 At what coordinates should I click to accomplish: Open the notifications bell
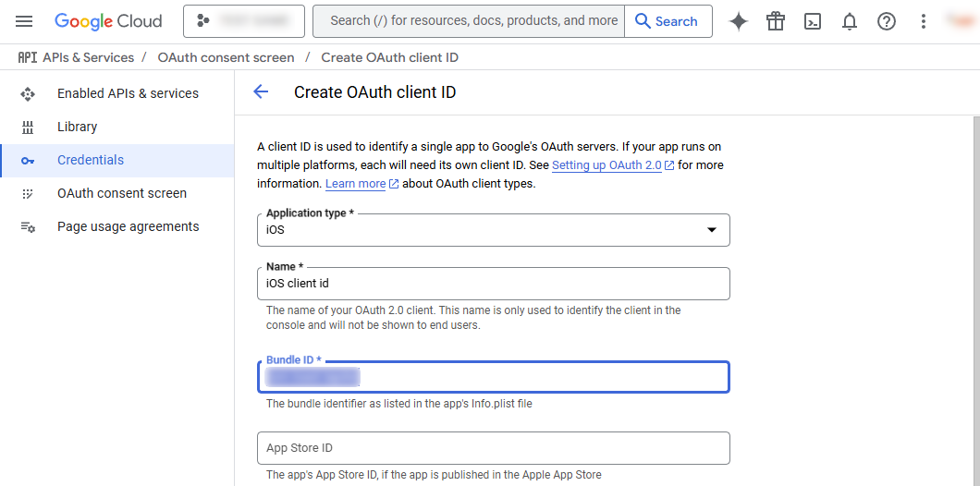[x=850, y=21]
